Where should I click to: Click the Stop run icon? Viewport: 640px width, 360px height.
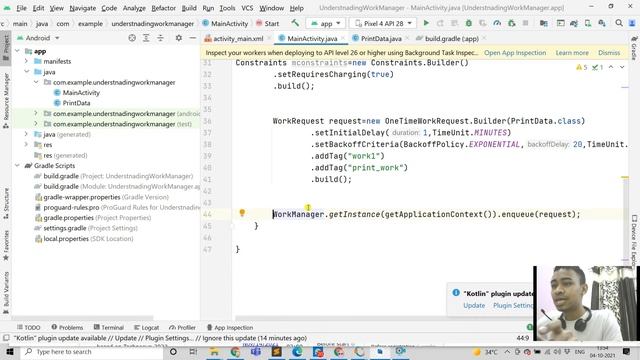526,23
